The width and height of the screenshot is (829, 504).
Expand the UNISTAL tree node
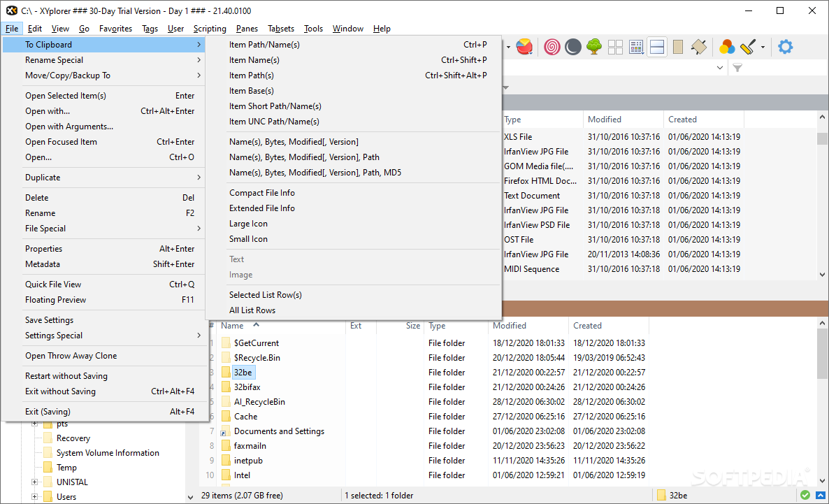pyautogui.click(x=34, y=482)
